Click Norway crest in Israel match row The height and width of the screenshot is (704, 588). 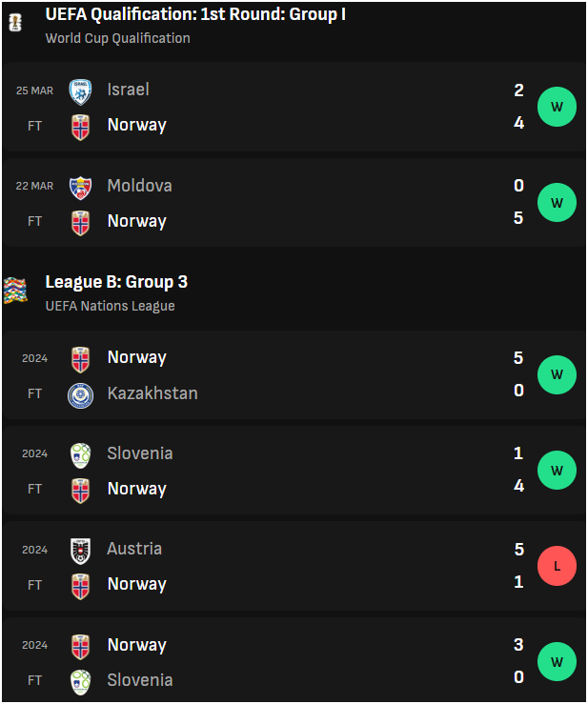[80, 128]
